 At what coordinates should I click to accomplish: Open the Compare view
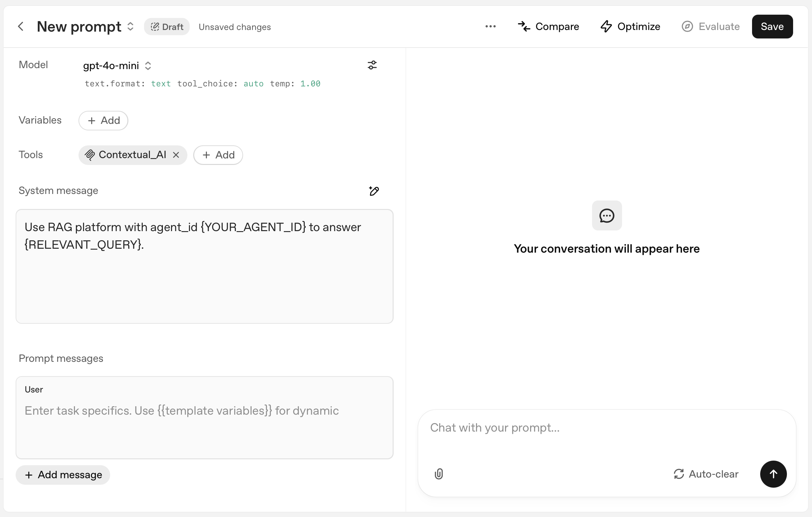tap(548, 26)
